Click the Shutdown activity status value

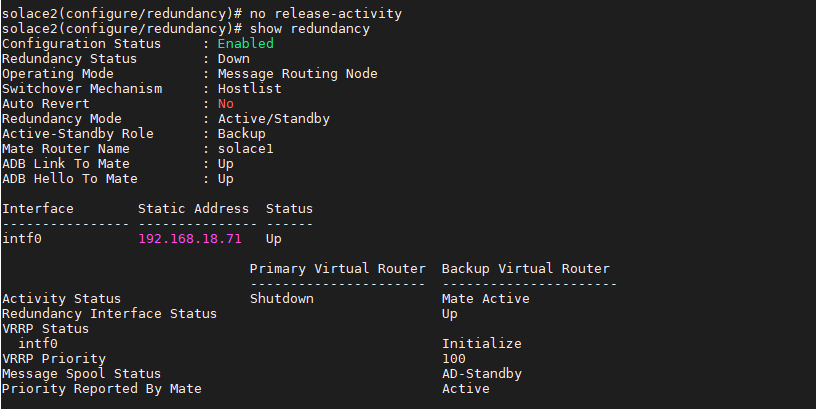point(281,299)
